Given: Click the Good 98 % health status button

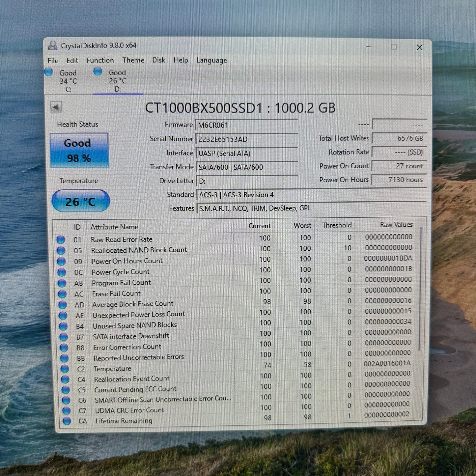Looking at the screenshot, I should pos(79,150).
